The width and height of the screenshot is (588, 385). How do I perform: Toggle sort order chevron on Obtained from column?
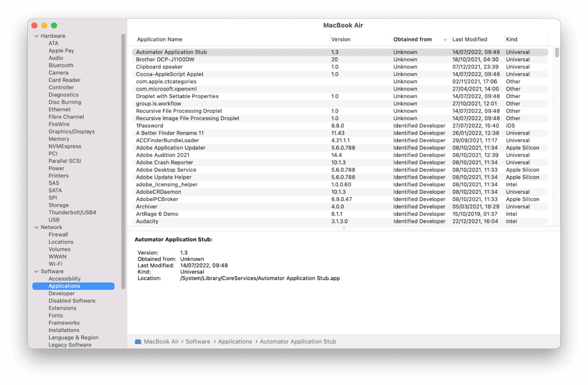click(x=445, y=40)
